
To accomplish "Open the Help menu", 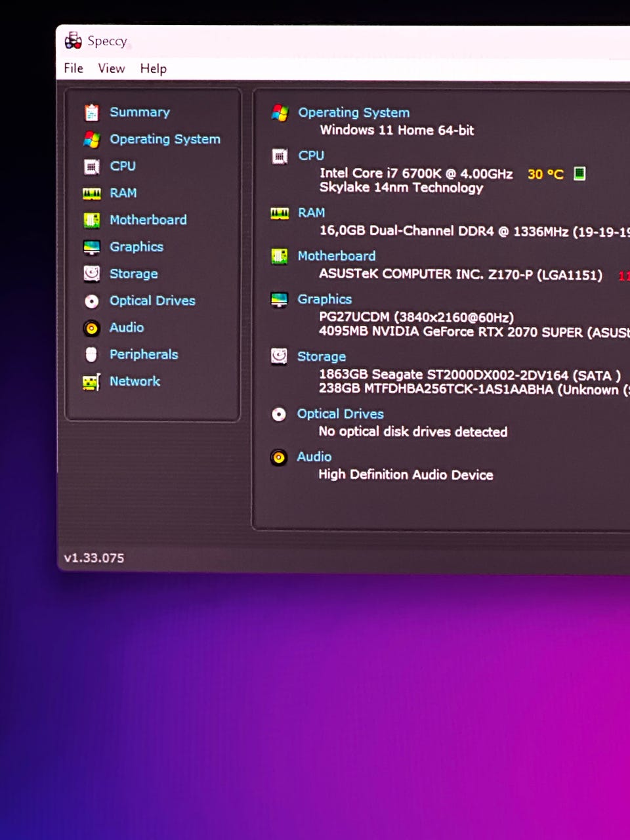I will click(154, 68).
